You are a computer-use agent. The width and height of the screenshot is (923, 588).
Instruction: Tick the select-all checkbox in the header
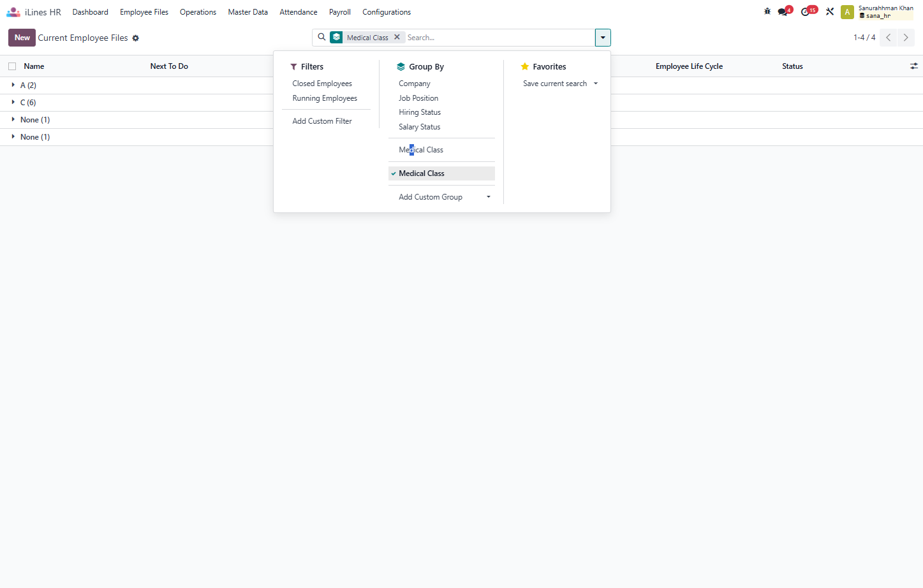[x=12, y=66]
